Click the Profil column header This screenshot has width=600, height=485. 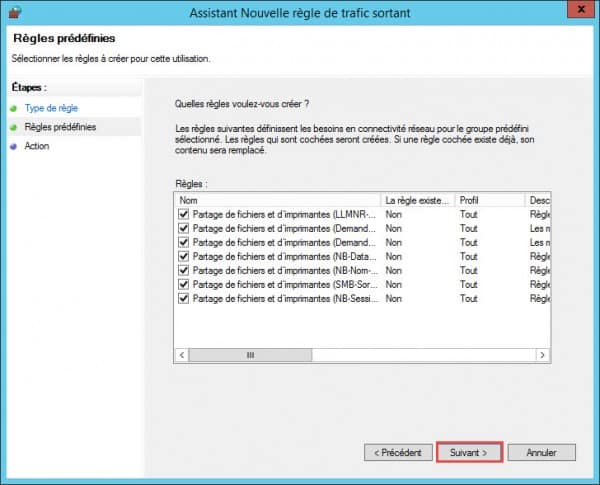click(x=489, y=200)
